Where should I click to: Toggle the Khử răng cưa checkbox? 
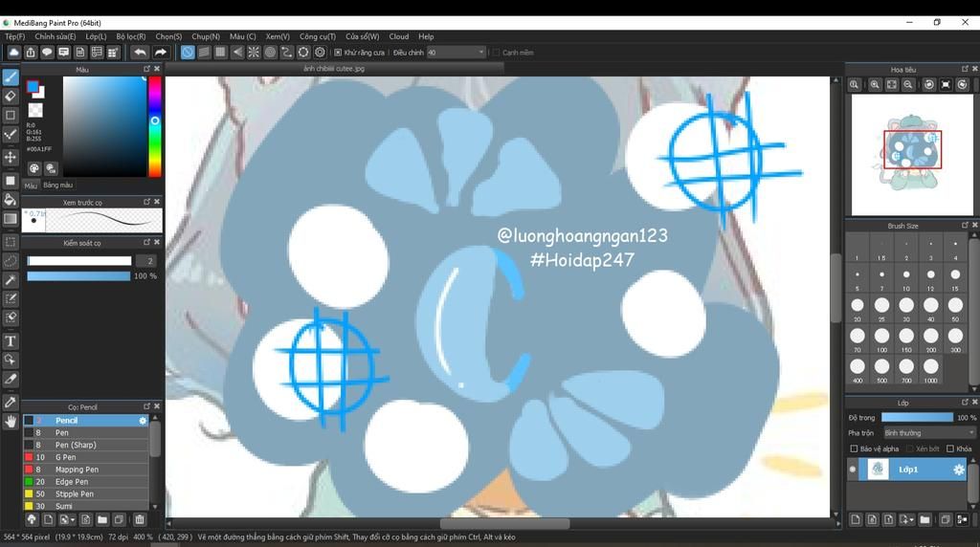tap(338, 53)
